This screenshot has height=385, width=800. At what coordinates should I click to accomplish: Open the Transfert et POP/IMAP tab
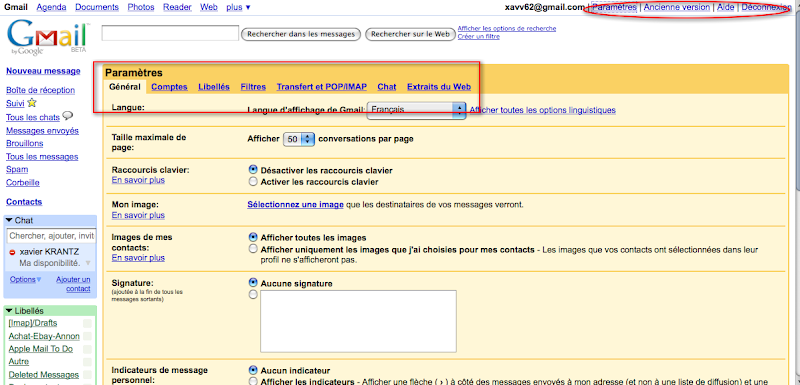coord(321,87)
